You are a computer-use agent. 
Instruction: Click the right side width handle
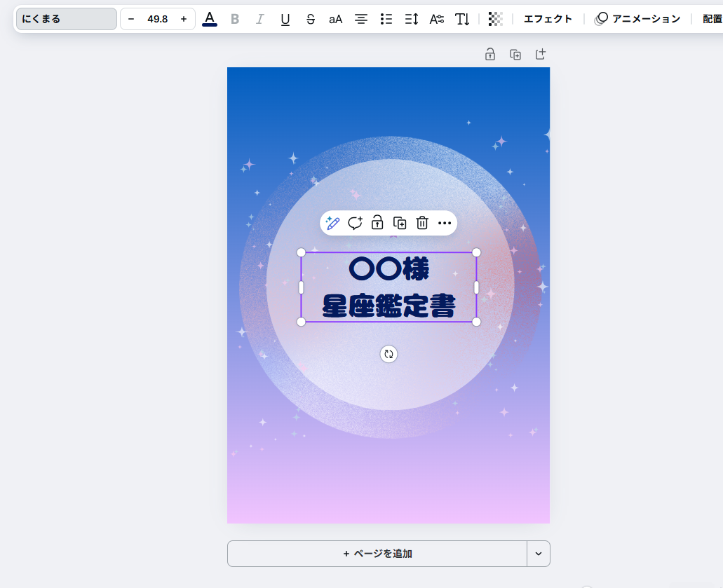pos(476,287)
